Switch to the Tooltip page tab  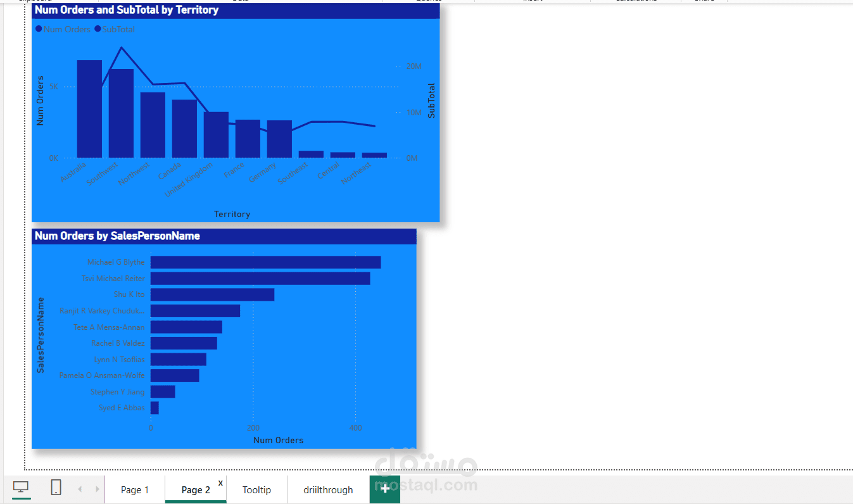tap(256, 489)
